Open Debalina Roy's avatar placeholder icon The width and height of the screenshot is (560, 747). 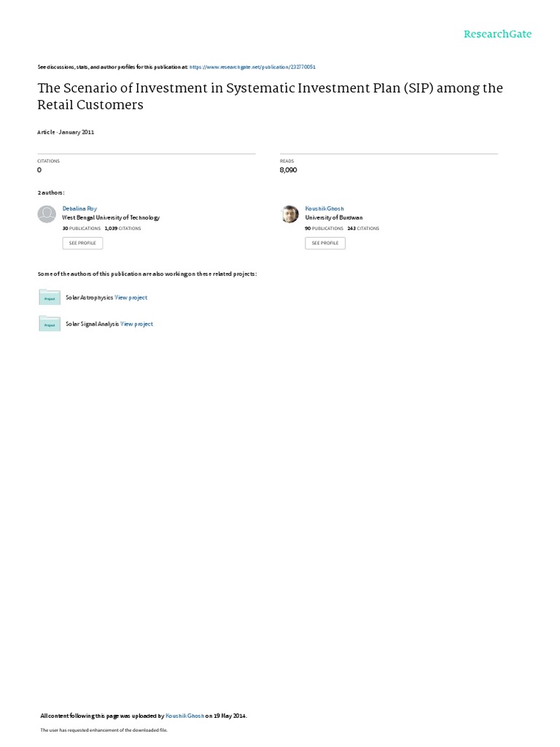pos(47,214)
